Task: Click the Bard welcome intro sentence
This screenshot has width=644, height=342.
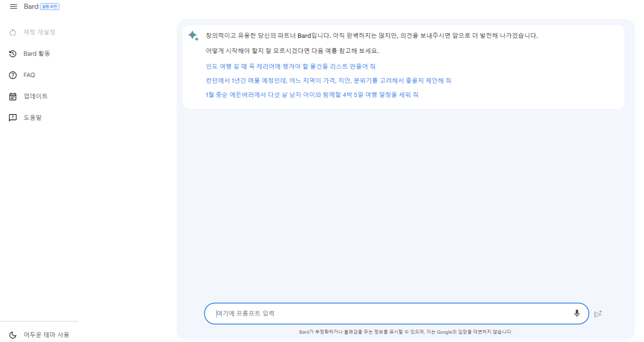Action: point(372,35)
